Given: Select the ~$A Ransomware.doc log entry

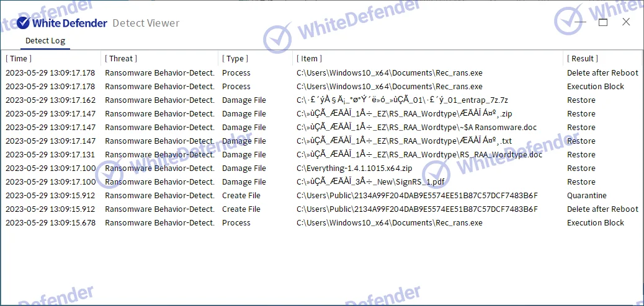Looking at the screenshot, I should pyautogui.click(x=416, y=128).
